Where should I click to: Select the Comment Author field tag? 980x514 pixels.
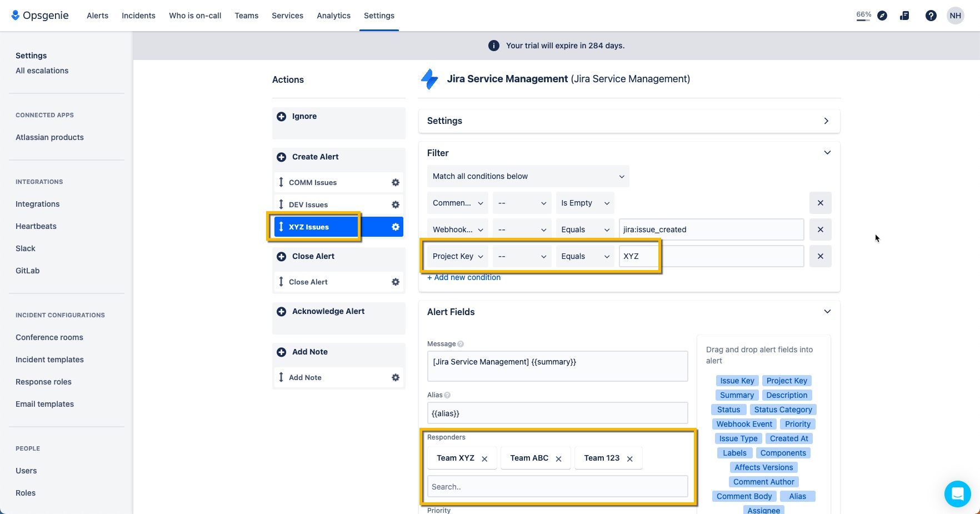764,482
